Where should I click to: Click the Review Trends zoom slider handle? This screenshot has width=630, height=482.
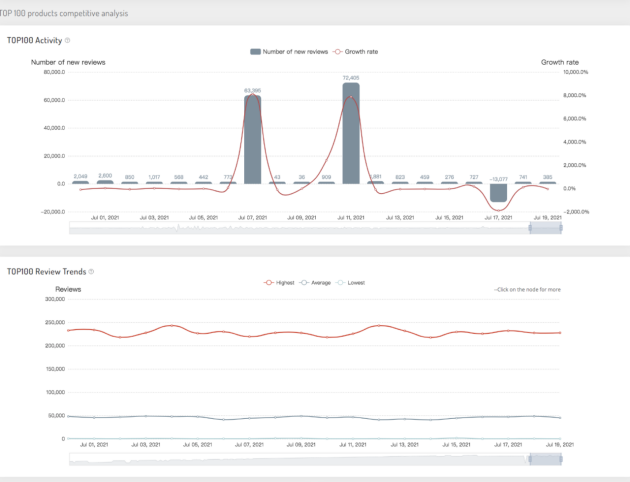(x=545, y=459)
